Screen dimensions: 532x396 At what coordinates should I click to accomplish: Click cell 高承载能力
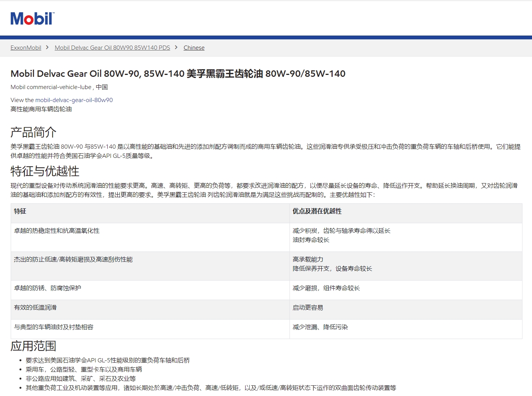pyautogui.click(x=406, y=266)
